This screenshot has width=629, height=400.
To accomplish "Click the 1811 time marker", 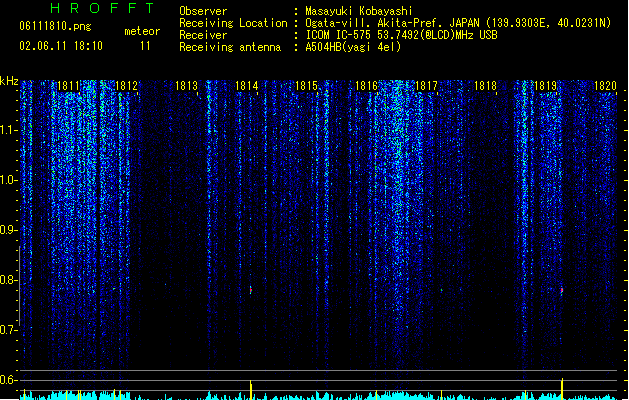I will pyautogui.click(x=68, y=86).
